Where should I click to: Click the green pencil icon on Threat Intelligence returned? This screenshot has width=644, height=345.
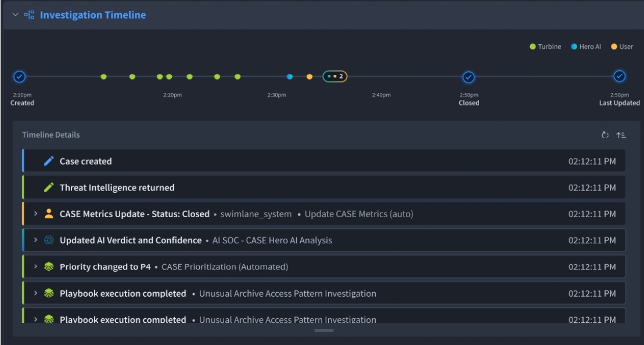point(49,187)
